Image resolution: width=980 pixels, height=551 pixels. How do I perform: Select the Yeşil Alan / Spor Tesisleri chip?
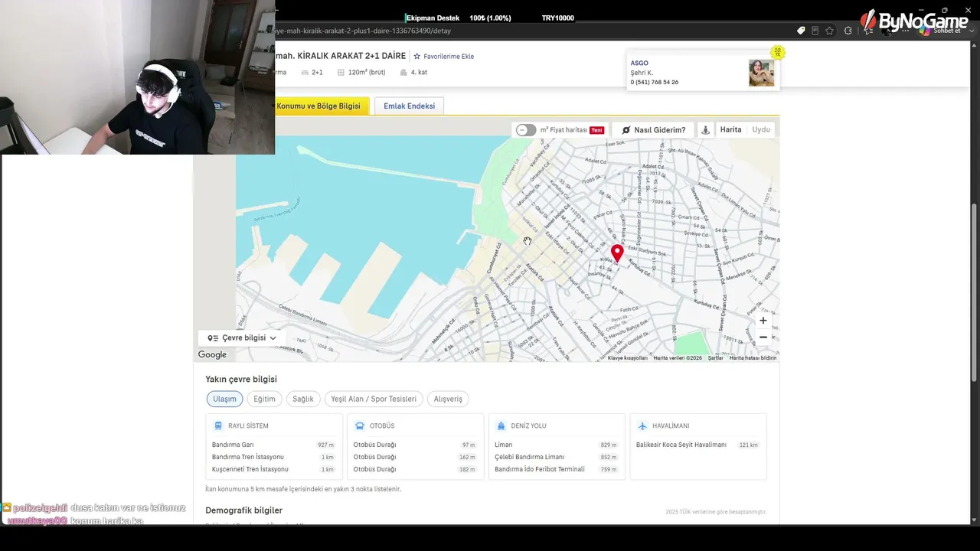tap(374, 399)
